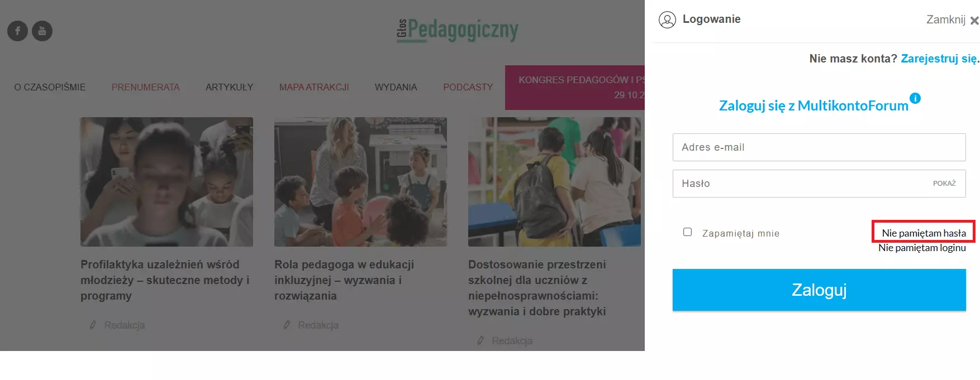Viewport: 980px width, 380px height.
Task: Go to the PODCASTY menu item
Action: point(468,87)
